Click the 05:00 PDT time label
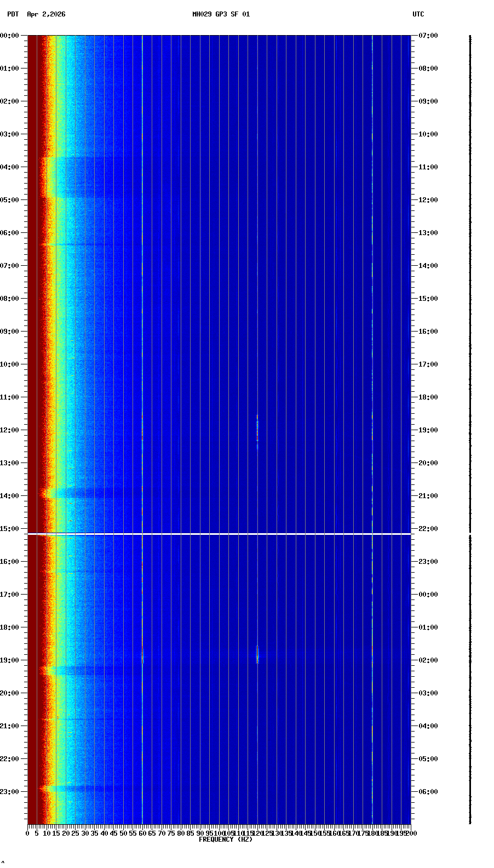This screenshot has height=868, width=494. pos(9,200)
